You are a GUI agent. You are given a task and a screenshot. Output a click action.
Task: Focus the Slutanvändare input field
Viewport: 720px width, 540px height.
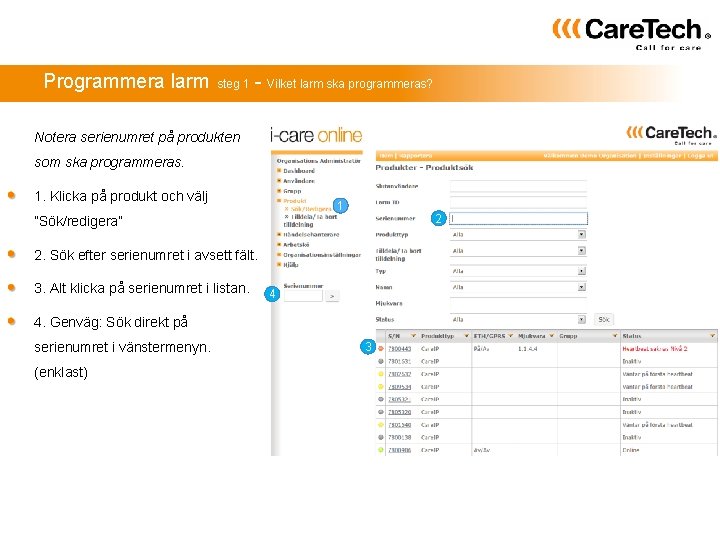click(518, 186)
